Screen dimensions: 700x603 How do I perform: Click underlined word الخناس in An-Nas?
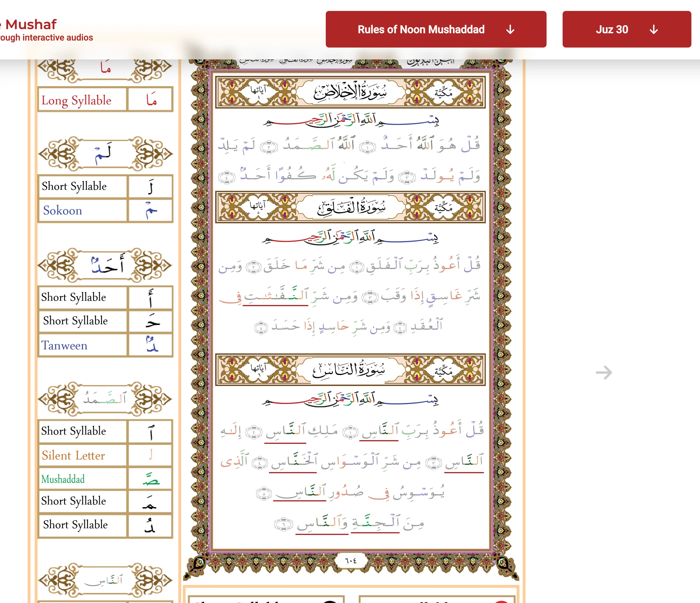click(293, 462)
